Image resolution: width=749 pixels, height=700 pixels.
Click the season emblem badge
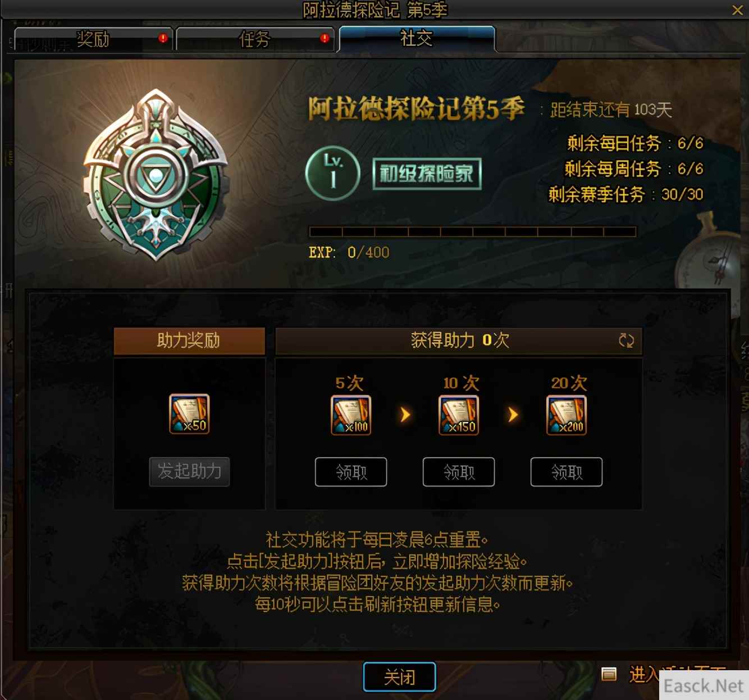[156, 175]
